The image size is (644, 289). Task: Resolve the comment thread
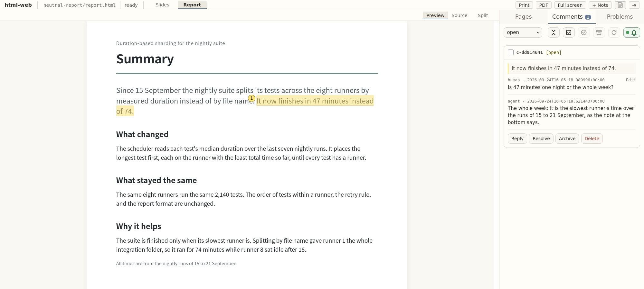pos(541,139)
